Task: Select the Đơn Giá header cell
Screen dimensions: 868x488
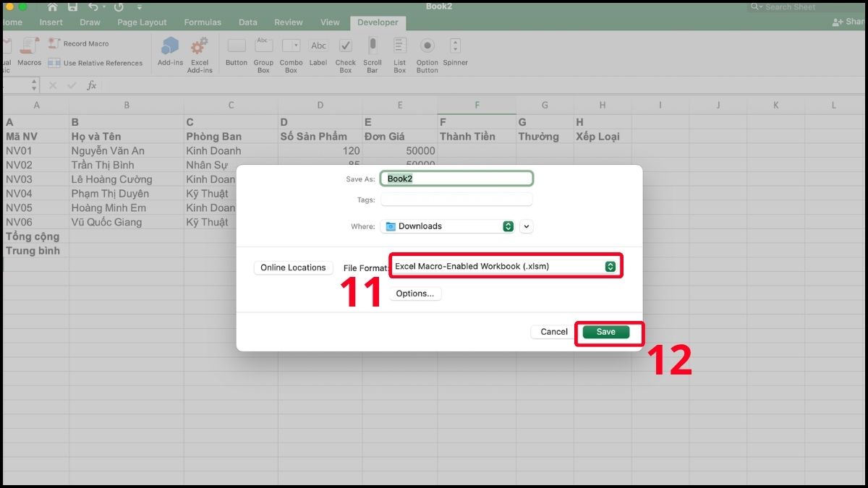Action: [400, 137]
